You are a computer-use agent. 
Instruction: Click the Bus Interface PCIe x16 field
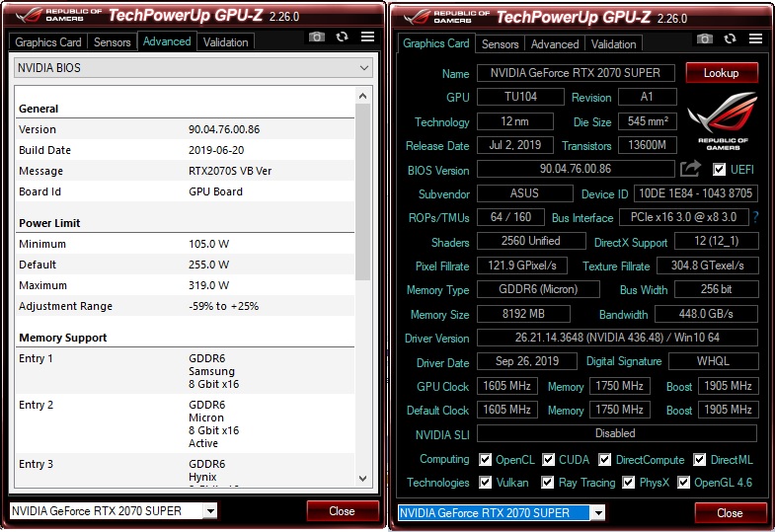(x=684, y=217)
